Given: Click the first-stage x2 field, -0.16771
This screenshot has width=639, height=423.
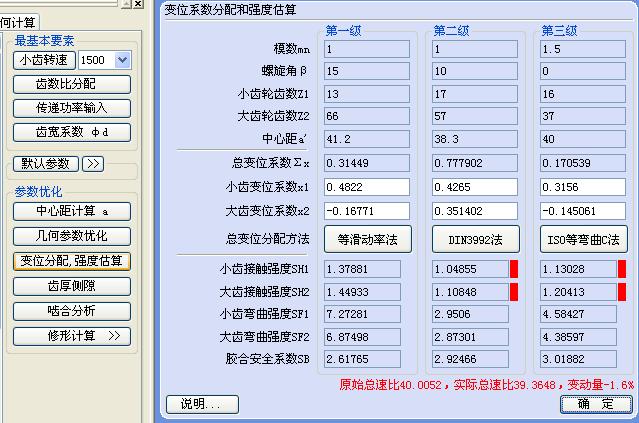Looking at the screenshot, I should (x=367, y=211).
